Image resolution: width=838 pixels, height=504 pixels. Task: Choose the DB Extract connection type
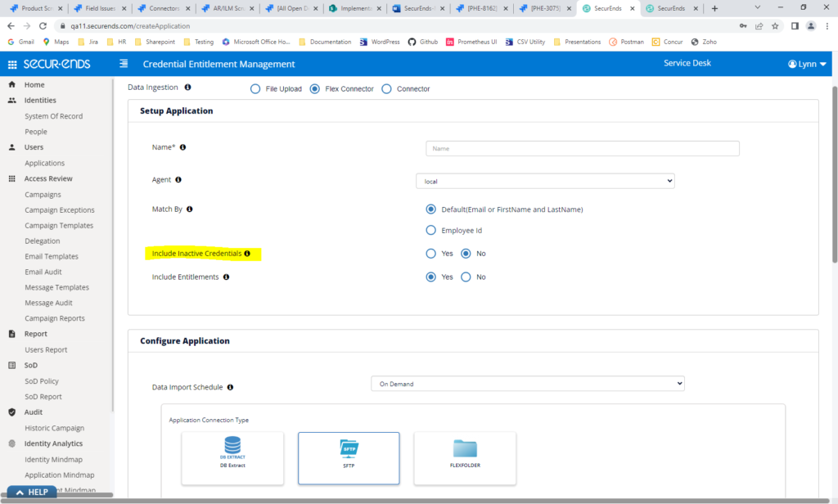tap(232, 458)
